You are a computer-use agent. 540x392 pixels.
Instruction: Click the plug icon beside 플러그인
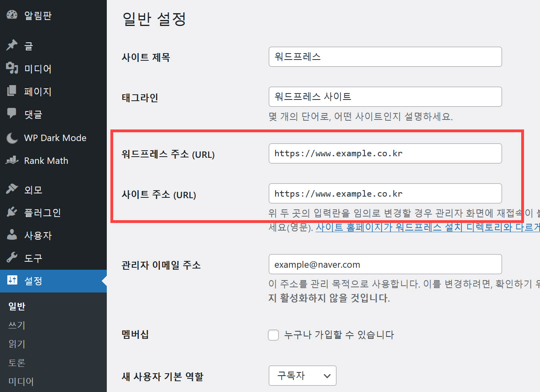click(12, 212)
